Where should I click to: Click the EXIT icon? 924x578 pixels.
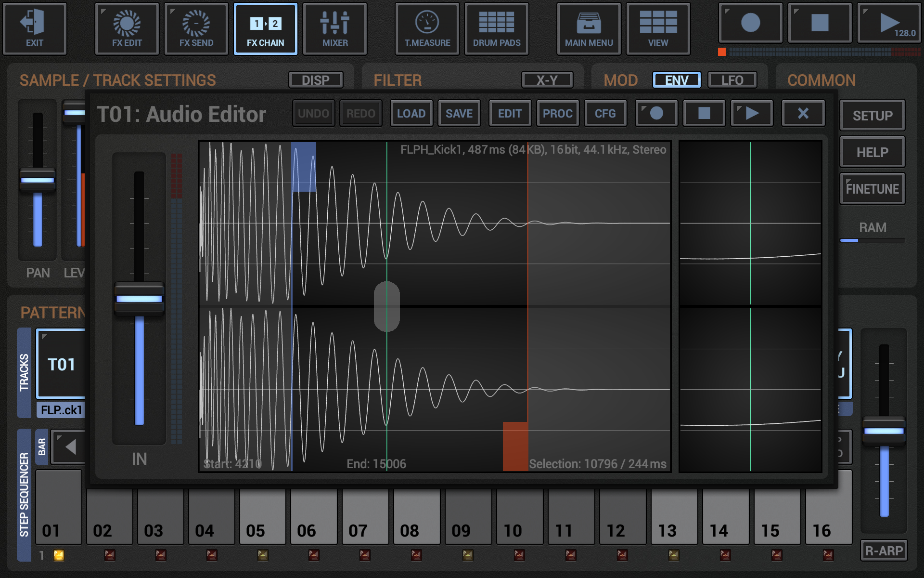click(x=34, y=29)
